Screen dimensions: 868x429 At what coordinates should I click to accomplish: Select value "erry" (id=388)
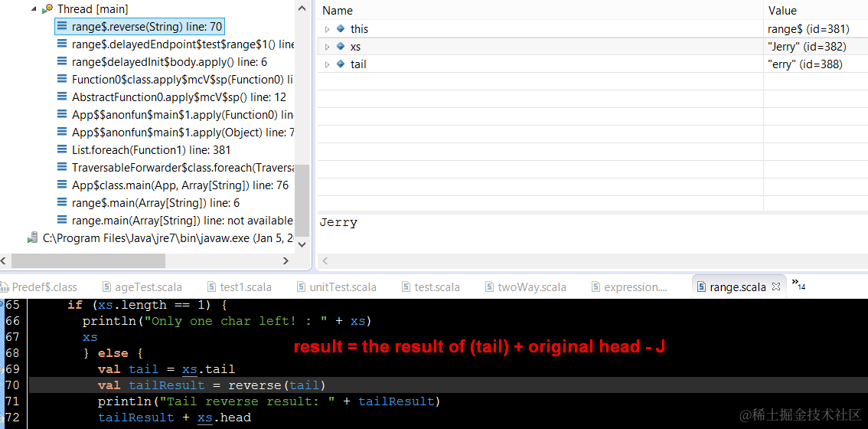pyautogui.click(x=805, y=65)
